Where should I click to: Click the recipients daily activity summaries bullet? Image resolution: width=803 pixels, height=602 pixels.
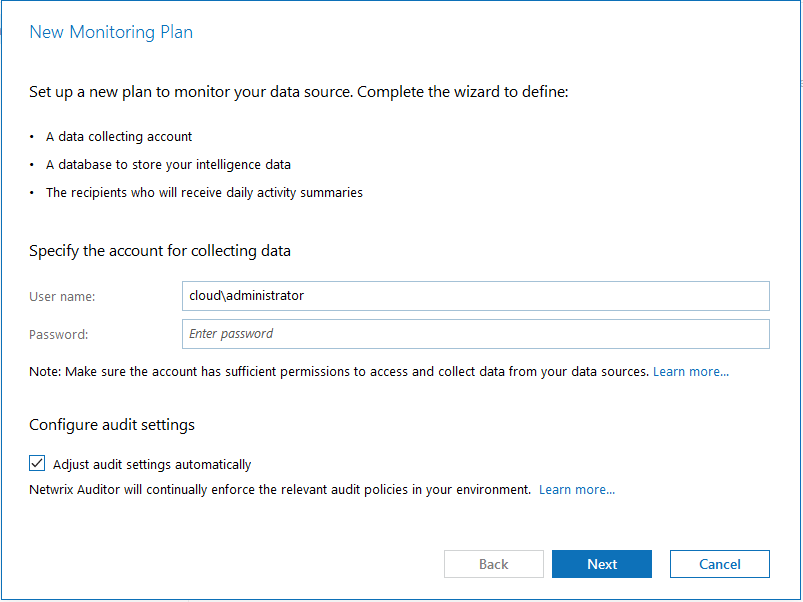[204, 193]
